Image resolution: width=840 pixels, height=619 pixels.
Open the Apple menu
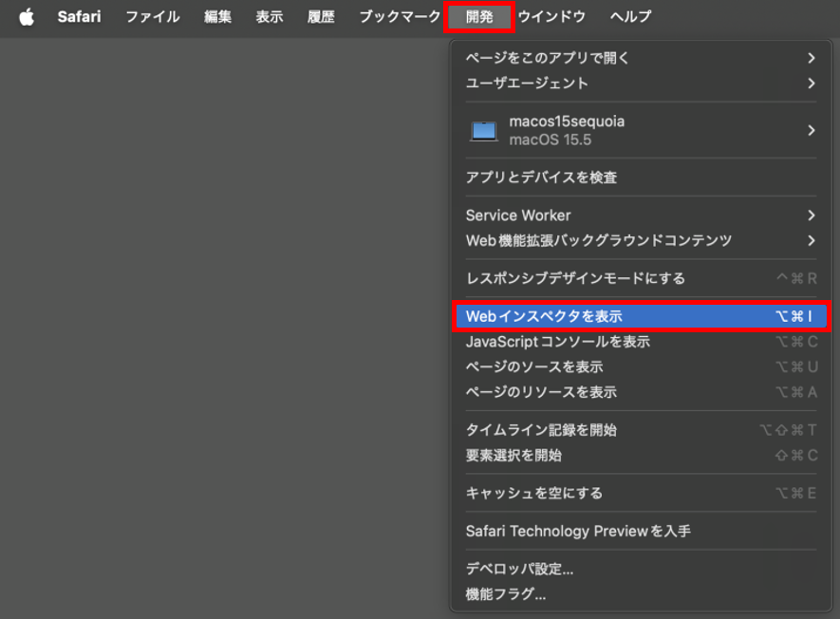point(27,16)
